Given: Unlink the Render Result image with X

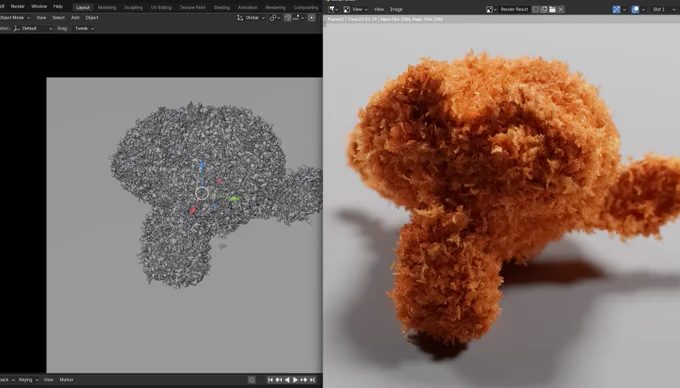Looking at the screenshot, I should pyautogui.click(x=561, y=9).
